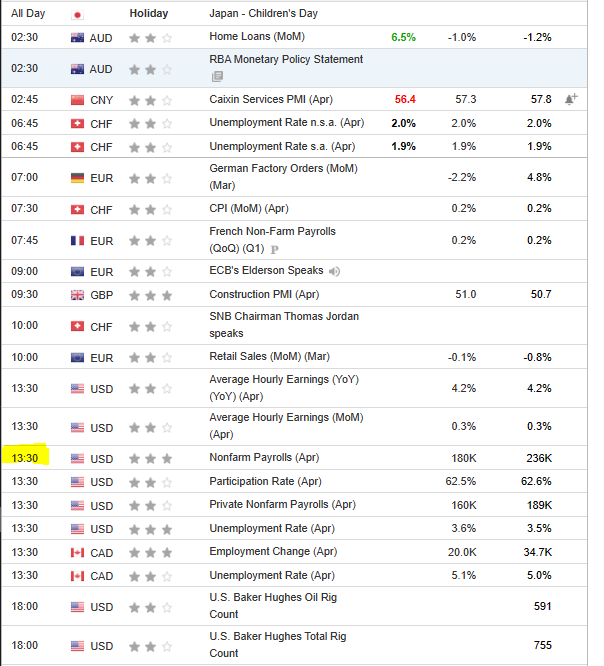Open RBA Monetary Policy Statement event details
This screenshot has height=666, width=604.
286,60
